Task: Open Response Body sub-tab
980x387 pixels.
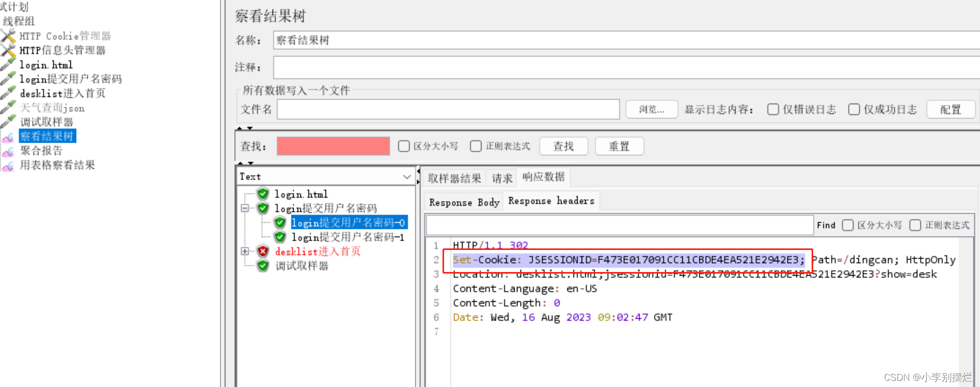Action: 464,202
